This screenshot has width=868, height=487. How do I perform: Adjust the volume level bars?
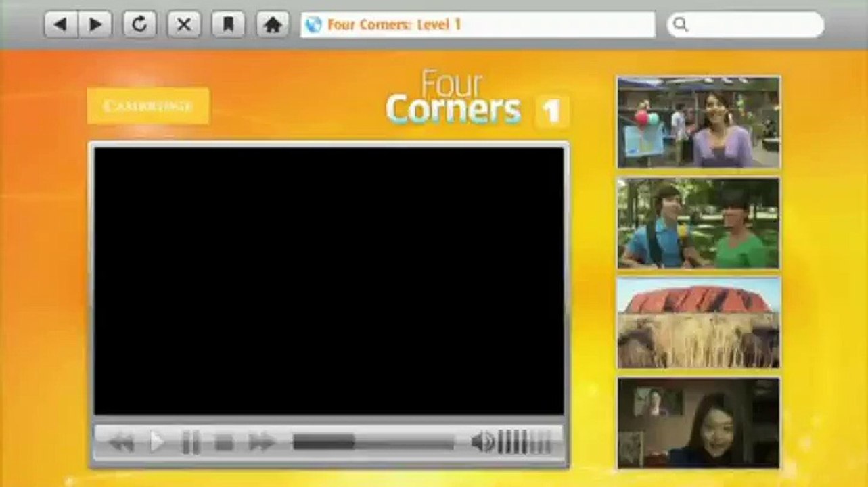click(524, 443)
